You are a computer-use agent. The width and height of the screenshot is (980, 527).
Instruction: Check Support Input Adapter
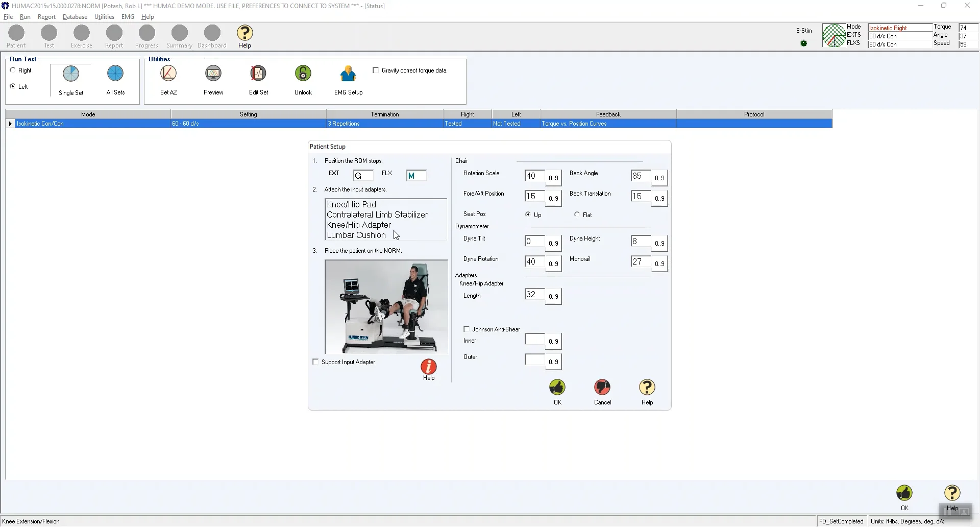[x=315, y=362]
